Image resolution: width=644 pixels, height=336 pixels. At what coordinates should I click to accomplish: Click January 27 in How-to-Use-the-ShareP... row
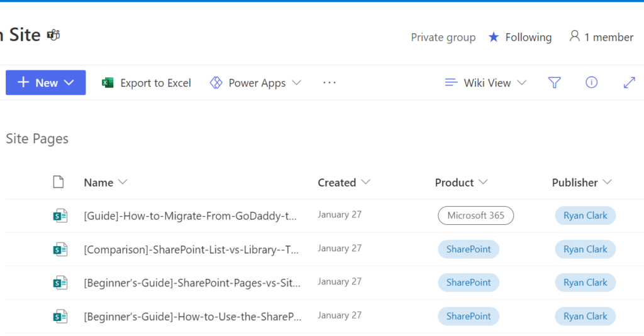(340, 315)
